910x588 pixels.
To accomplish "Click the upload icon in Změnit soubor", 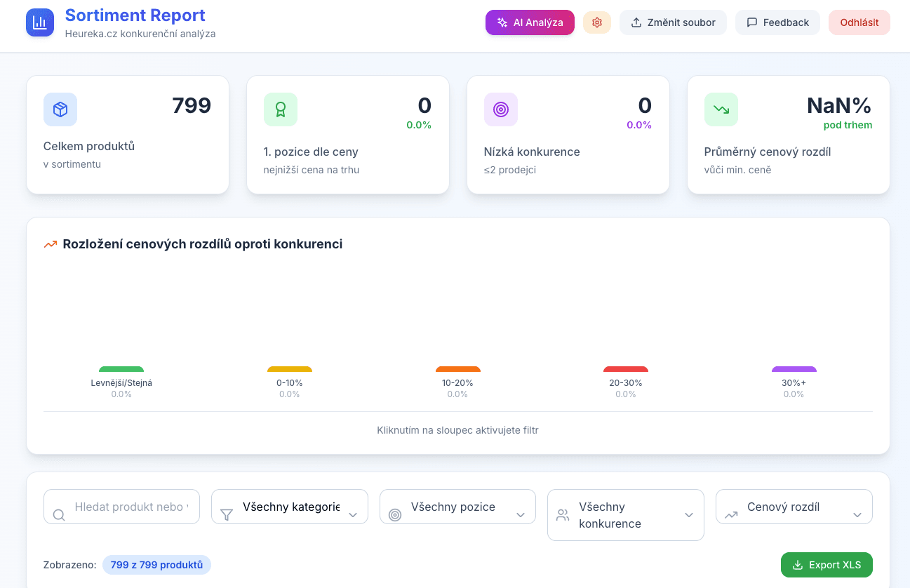I will click(635, 22).
